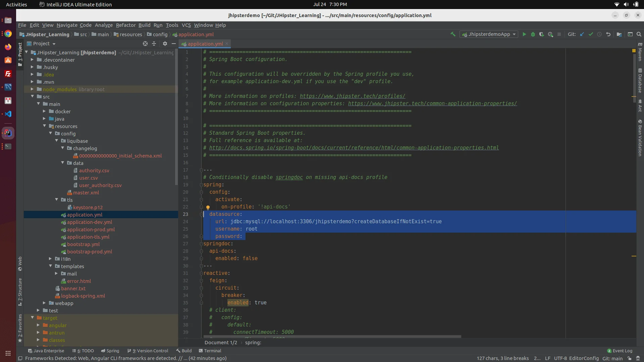
Task: Hide the Project panel with minus icon
Action: click(x=173, y=44)
